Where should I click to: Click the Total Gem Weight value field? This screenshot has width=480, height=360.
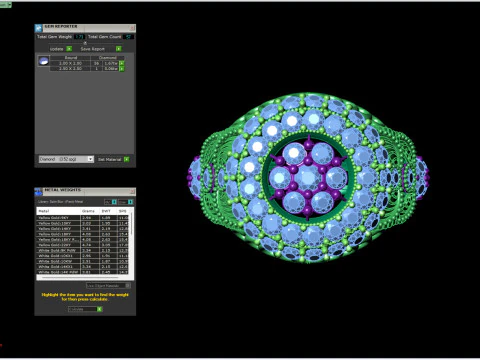pos(79,37)
